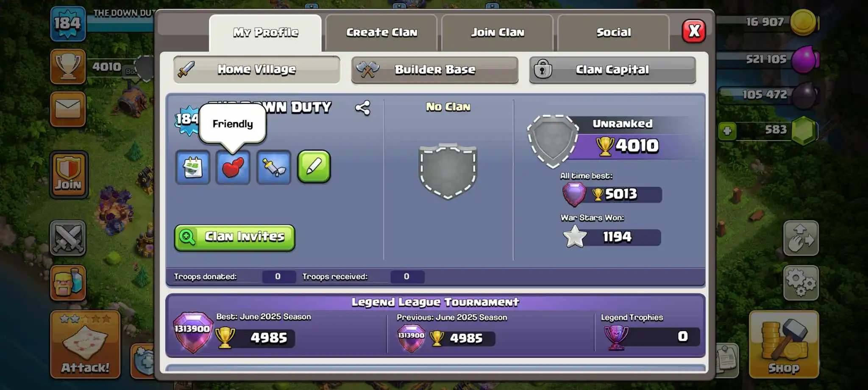This screenshot has width=868, height=390.
Task: Open the Shop button
Action: pyautogui.click(x=784, y=344)
